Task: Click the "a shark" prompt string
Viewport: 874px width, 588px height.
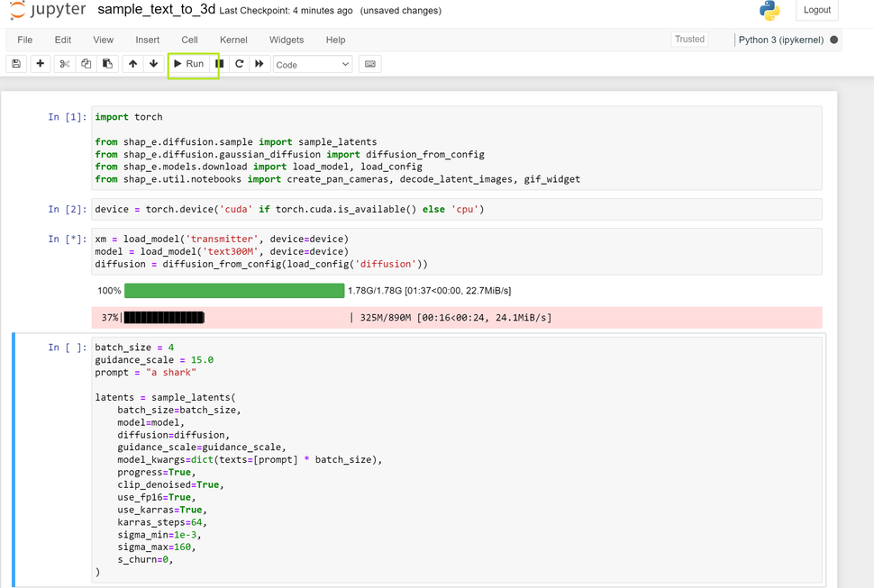Action: pos(170,373)
